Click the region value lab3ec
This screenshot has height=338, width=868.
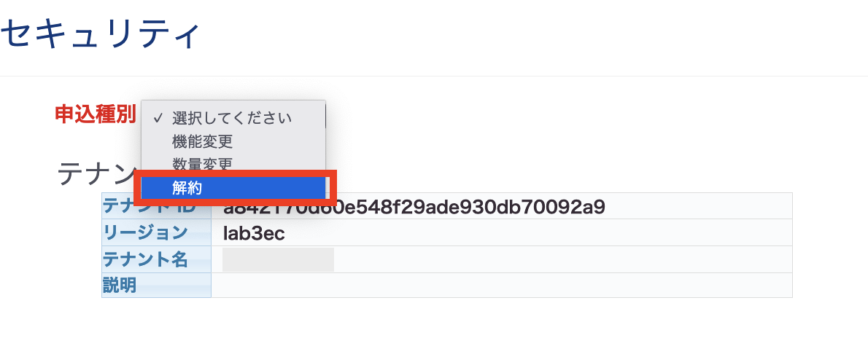254,233
